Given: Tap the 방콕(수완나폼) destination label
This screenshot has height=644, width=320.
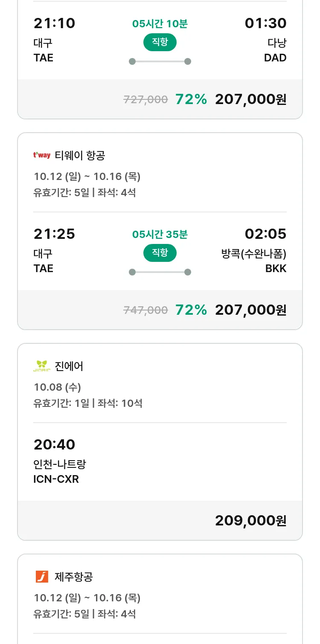Looking at the screenshot, I should 254,254.
